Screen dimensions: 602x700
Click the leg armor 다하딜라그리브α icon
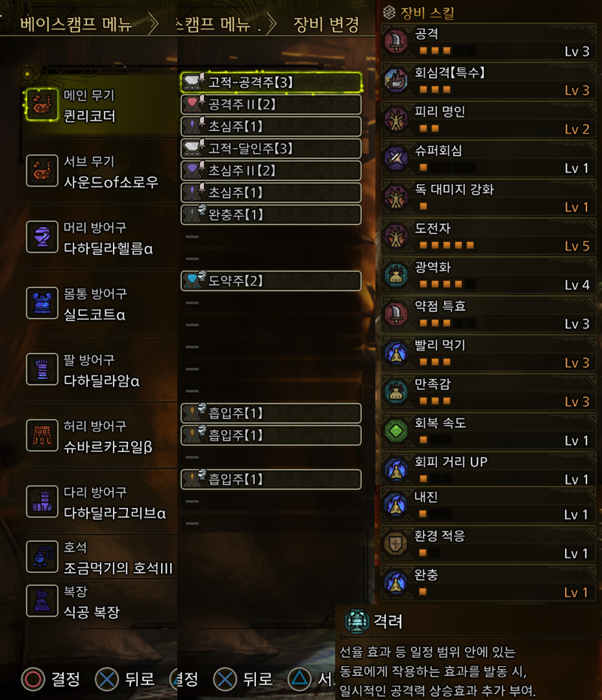pyautogui.click(x=42, y=502)
